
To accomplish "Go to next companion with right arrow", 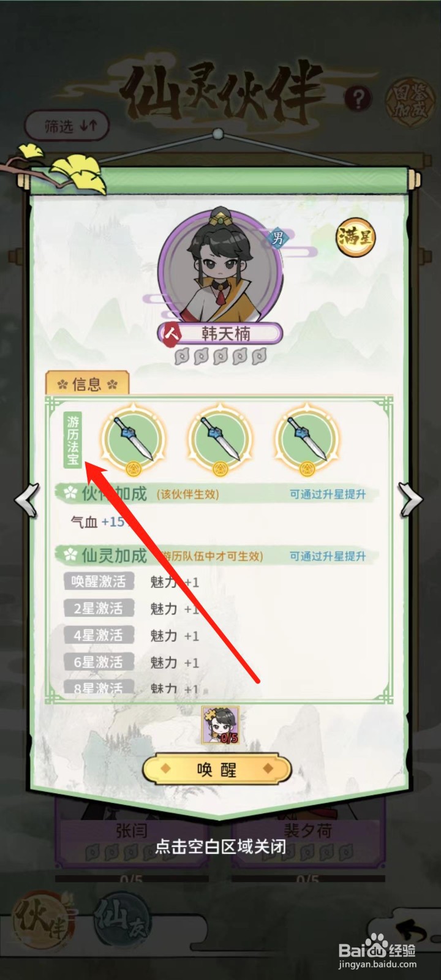I will point(410,500).
